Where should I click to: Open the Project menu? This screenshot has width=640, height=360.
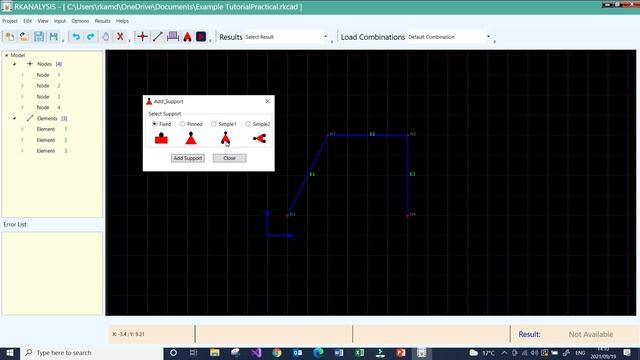point(10,21)
